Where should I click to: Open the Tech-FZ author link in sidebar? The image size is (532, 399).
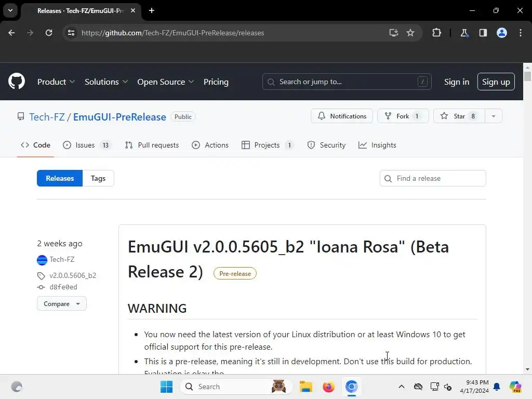(x=62, y=260)
